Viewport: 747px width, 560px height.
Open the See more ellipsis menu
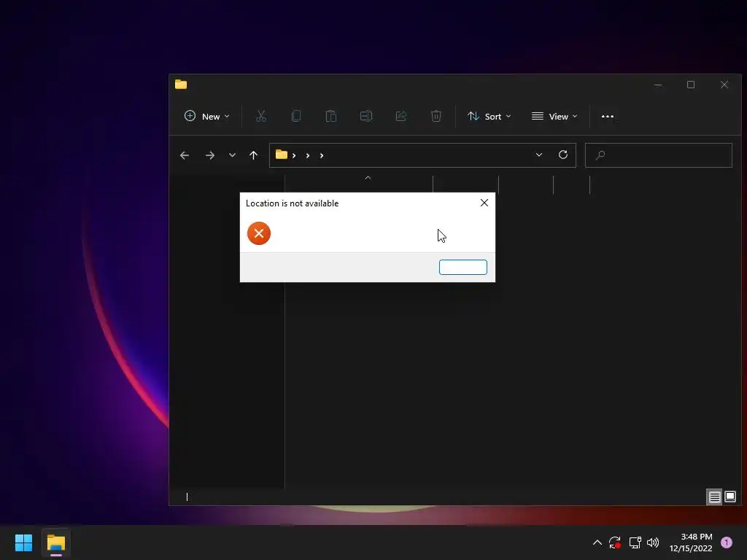click(608, 116)
